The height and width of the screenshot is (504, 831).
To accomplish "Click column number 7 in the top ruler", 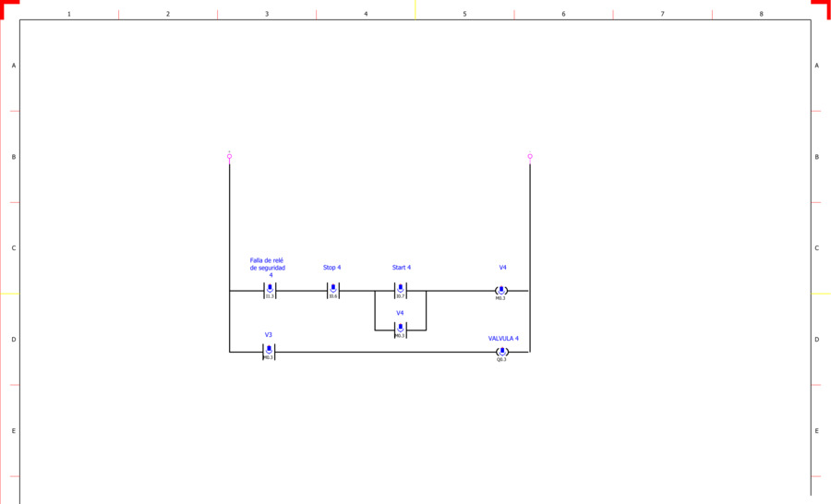I will (662, 14).
